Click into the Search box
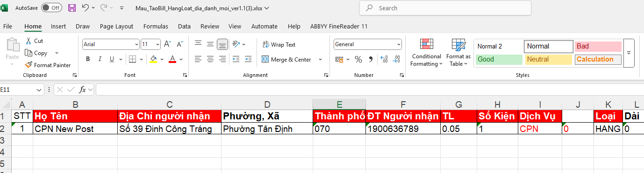Viewport: 644px width, 173px height. tap(445, 8)
